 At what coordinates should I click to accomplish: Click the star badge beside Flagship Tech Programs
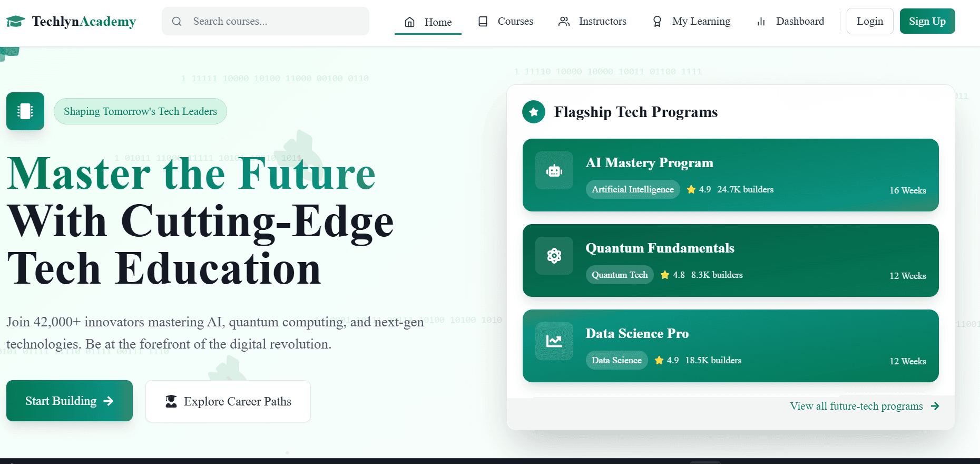pyautogui.click(x=534, y=112)
